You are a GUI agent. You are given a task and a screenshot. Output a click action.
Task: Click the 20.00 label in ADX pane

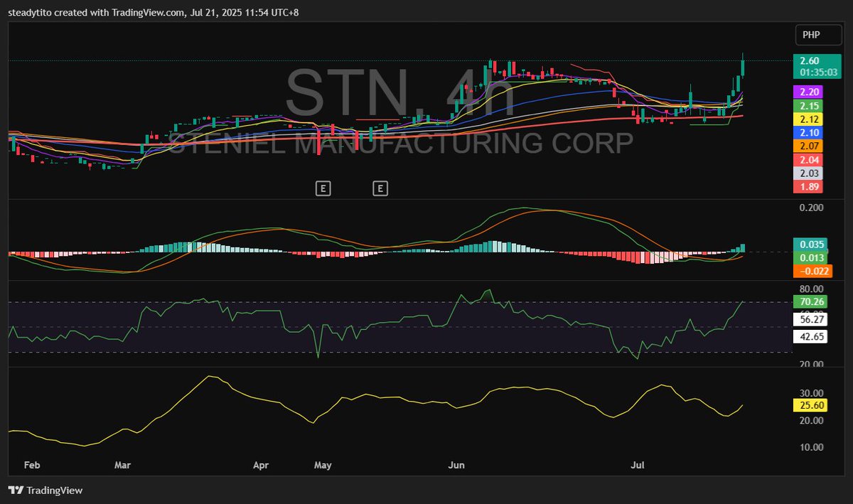pos(811,420)
